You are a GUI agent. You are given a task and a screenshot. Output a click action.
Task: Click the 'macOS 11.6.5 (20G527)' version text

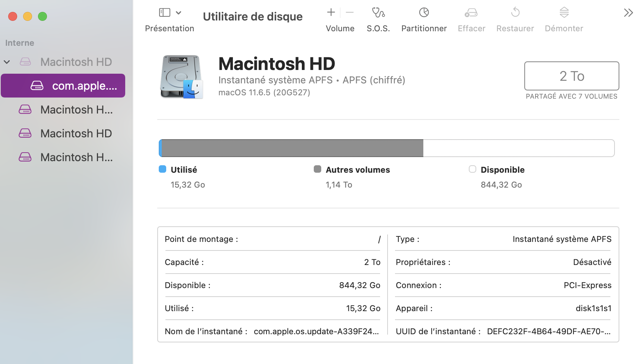tap(264, 92)
